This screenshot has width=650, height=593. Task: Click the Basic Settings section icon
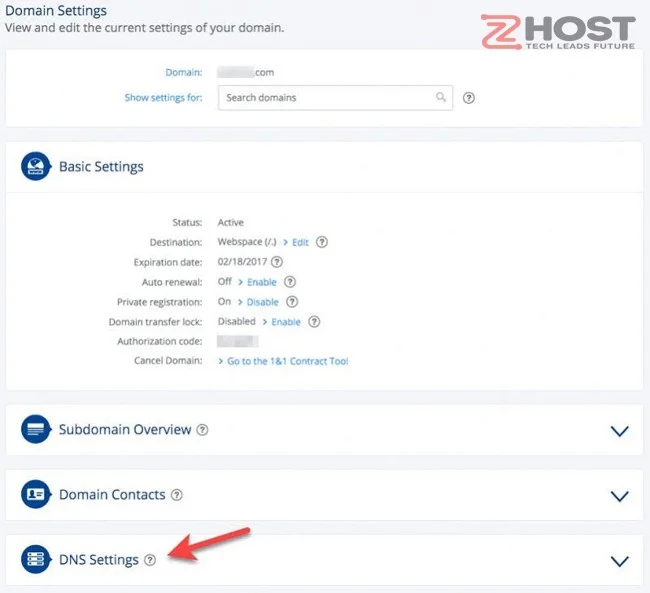point(36,166)
